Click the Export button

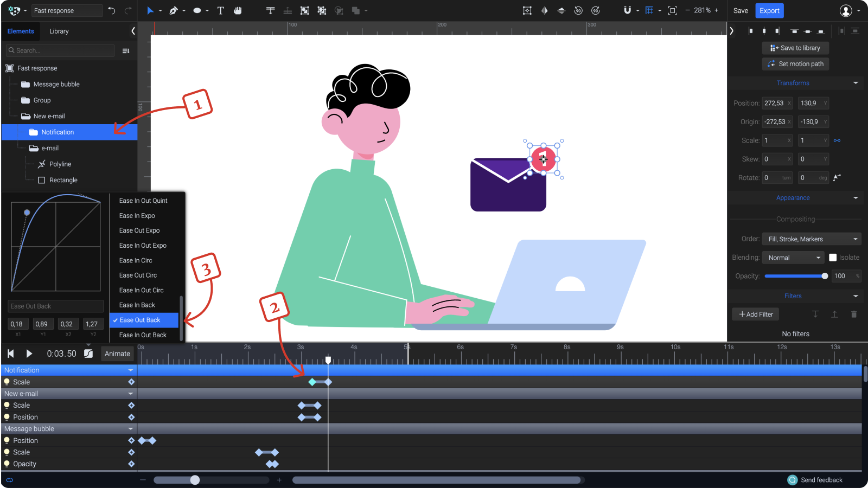coord(769,10)
